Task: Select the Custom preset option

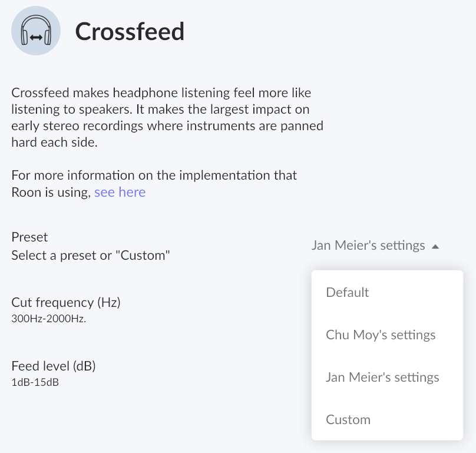Action: point(348,420)
